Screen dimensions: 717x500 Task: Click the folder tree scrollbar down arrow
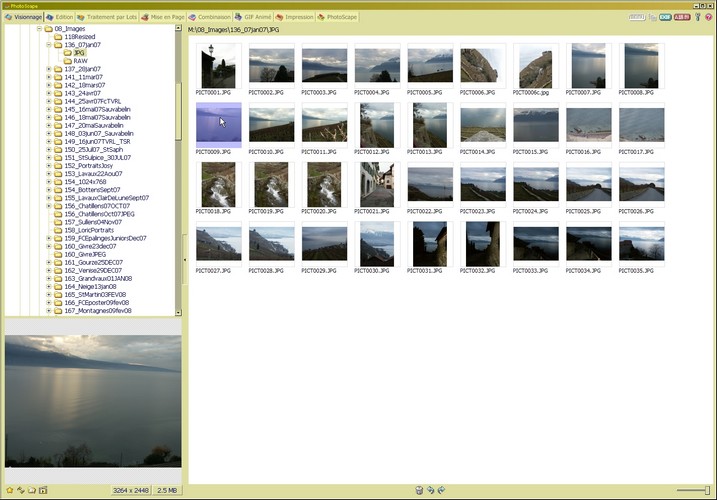click(179, 313)
